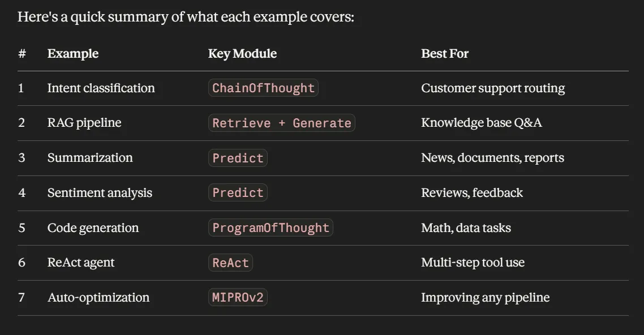This screenshot has height=335, width=644.
Task: Click the Predict tag in Sentiment analysis row
Action: click(x=238, y=192)
